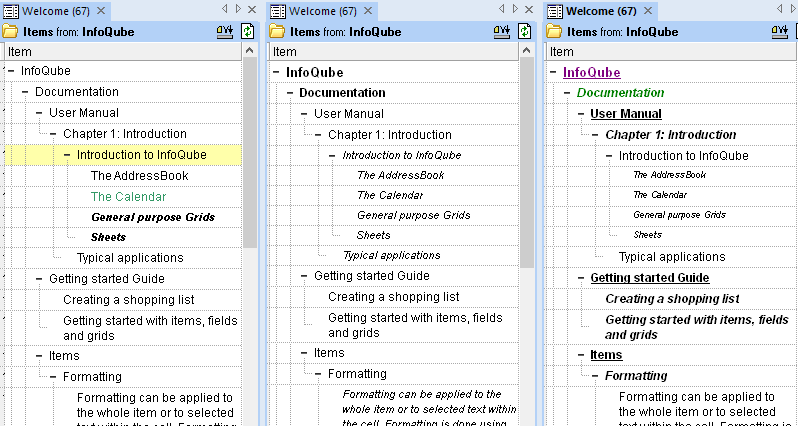Screen dimensions: 798x426
Task: Select 'User Manual' in the middle panel
Action: pyautogui.click(x=349, y=114)
